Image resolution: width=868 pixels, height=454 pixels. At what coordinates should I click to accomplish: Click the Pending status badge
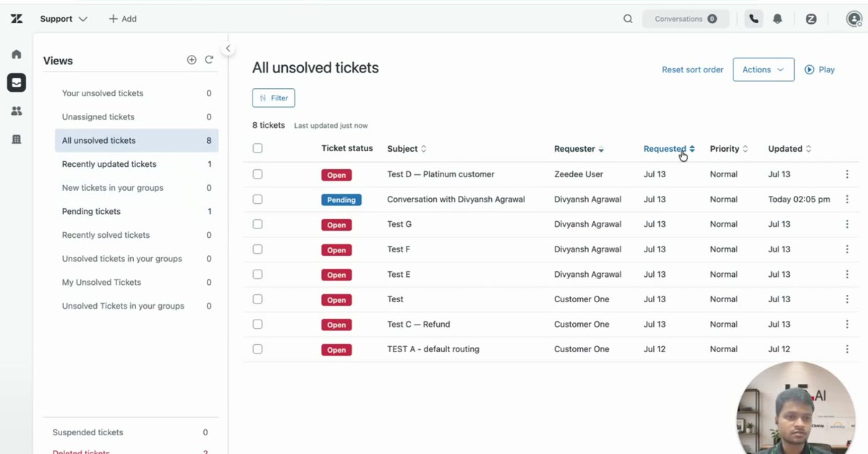(x=341, y=200)
